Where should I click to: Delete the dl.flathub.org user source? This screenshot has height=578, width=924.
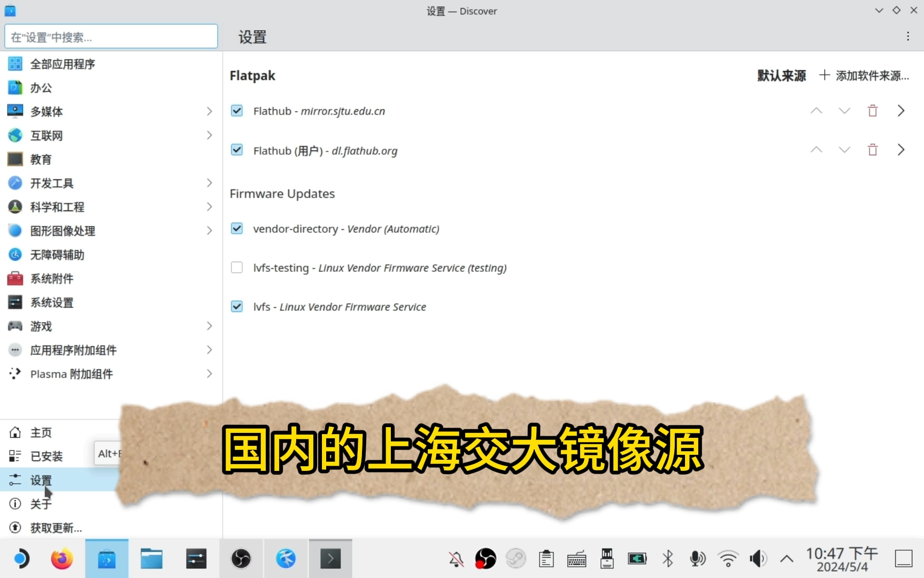coord(873,150)
